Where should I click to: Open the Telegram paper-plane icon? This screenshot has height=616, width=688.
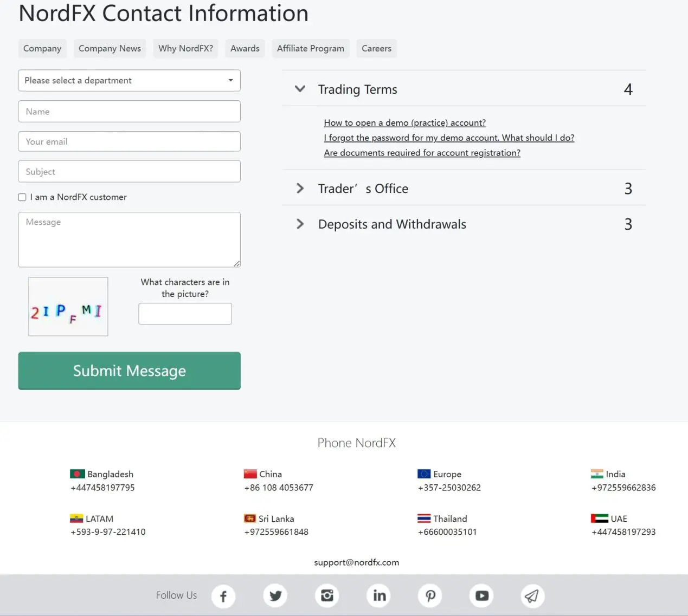coord(533,596)
